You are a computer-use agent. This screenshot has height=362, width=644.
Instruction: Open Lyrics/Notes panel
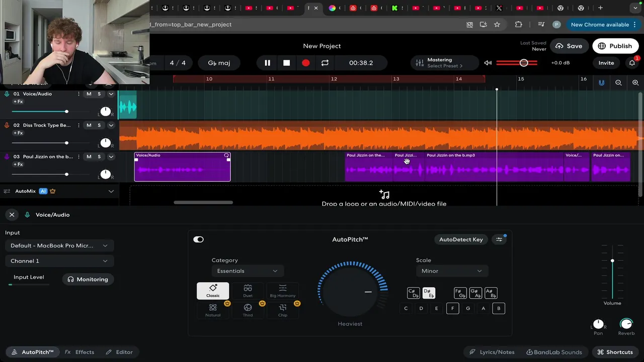tap(492, 352)
